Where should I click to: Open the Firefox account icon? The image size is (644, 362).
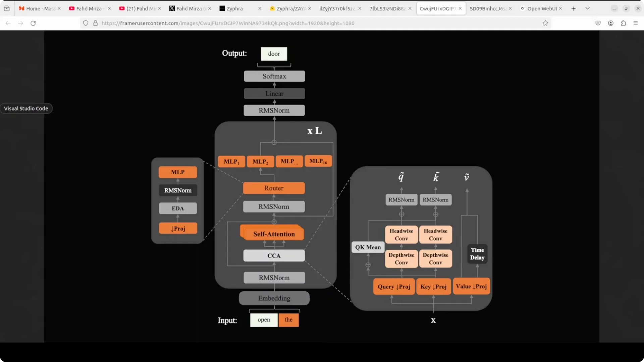point(611,23)
